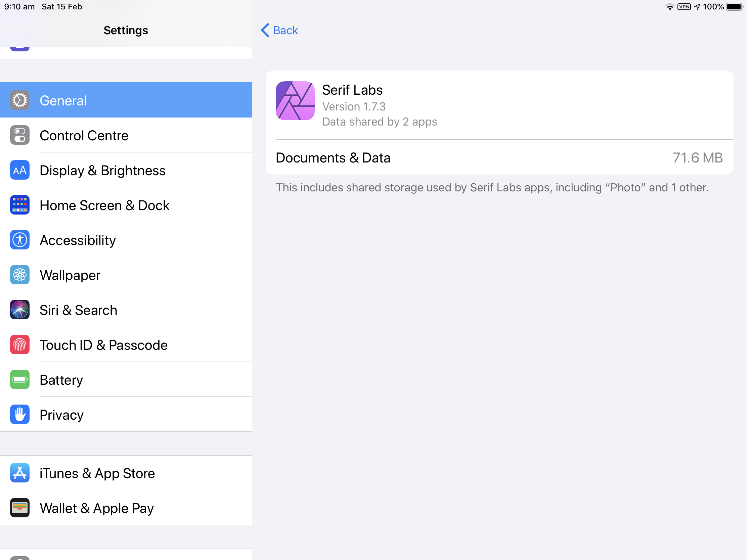Open Display & Brightness settings label
Image resolution: width=747 pixels, height=560 pixels.
(x=103, y=171)
